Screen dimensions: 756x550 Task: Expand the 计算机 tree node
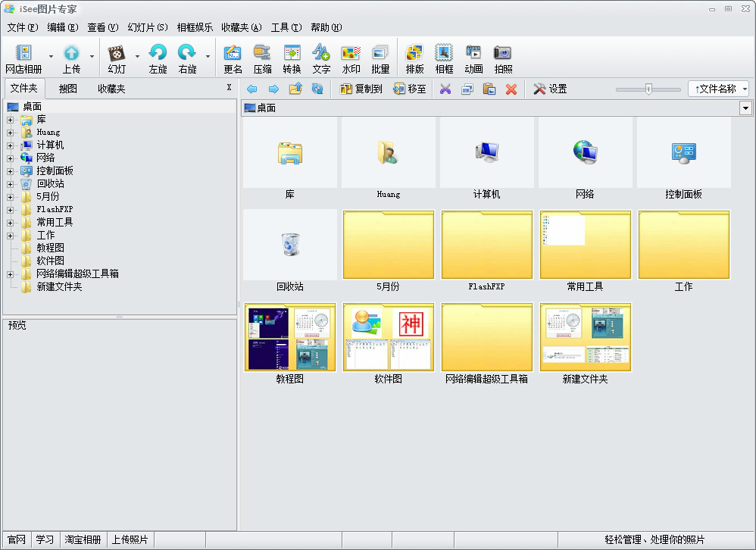pos(10,145)
